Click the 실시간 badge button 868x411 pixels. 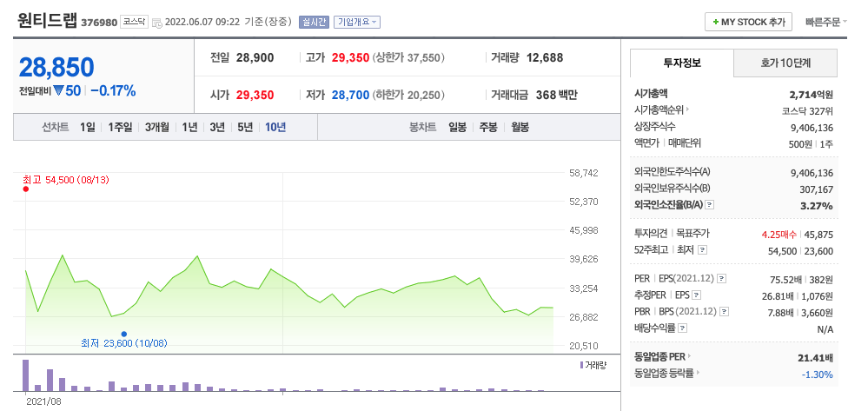point(314,22)
